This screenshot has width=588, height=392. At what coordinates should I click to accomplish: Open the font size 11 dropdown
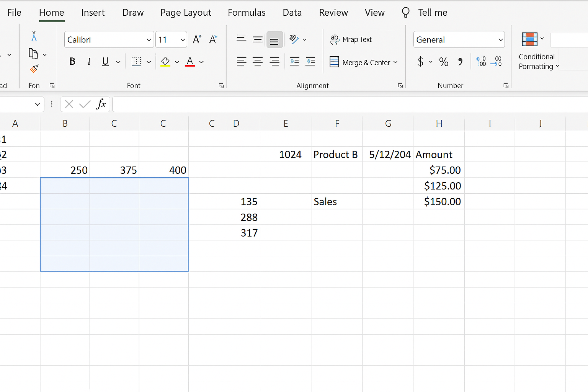coord(183,40)
